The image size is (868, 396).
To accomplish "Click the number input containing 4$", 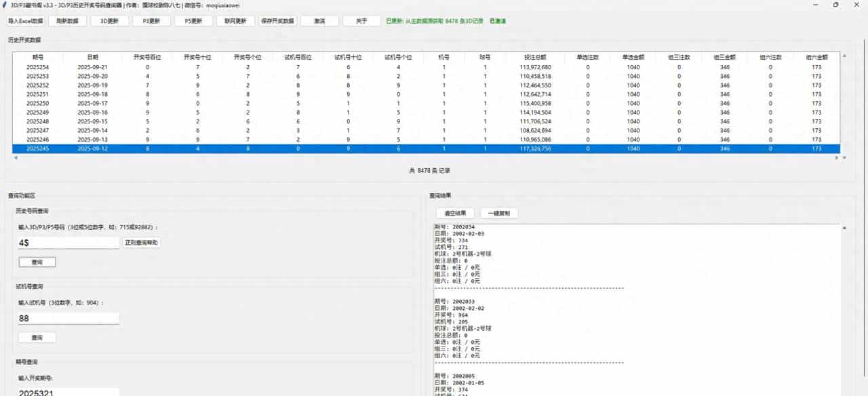I will point(68,243).
